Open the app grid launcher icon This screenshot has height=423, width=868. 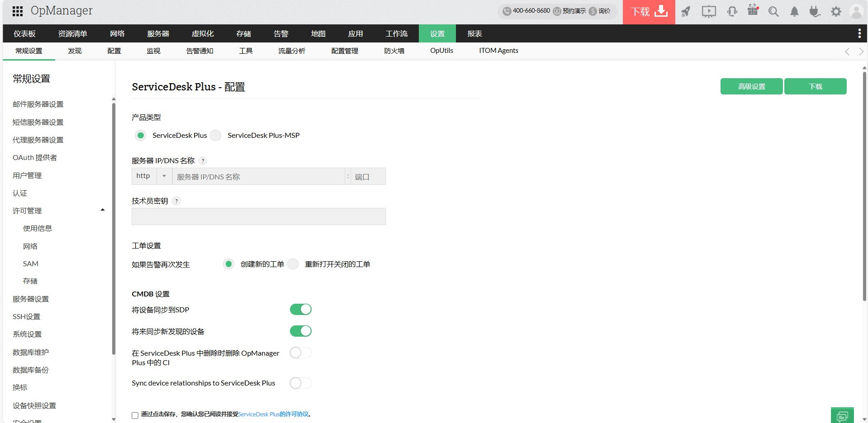[x=18, y=11]
